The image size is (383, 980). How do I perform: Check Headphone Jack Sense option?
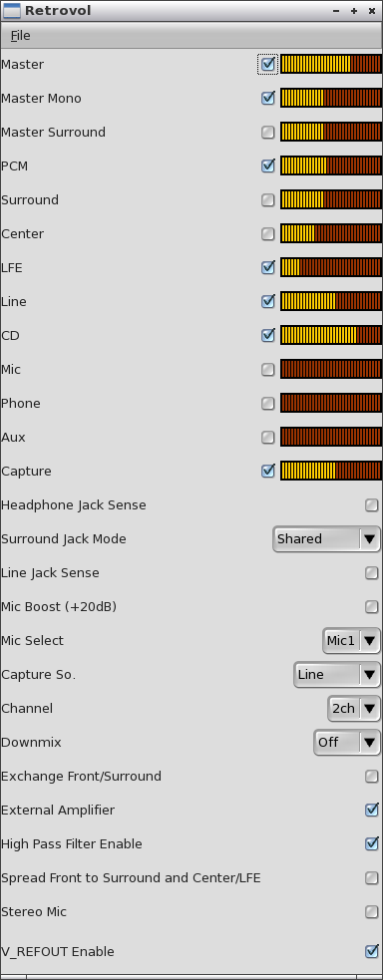pyautogui.click(x=372, y=505)
